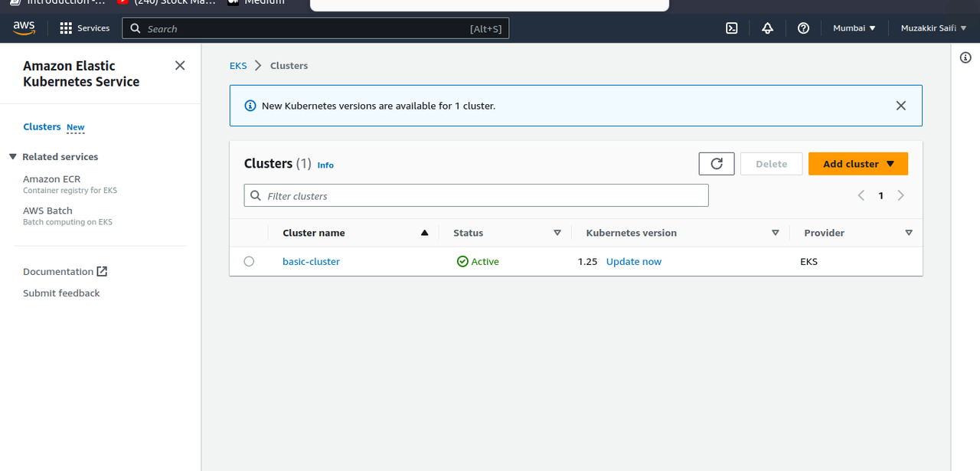Launch the CloudShell terminal icon
This screenshot has width=980, height=471.
click(732, 28)
